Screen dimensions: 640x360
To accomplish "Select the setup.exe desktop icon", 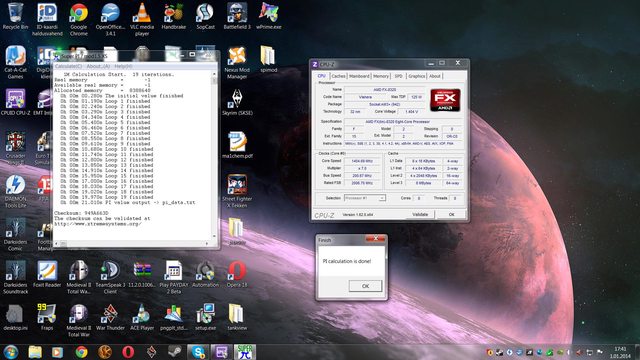I will tap(205, 317).
